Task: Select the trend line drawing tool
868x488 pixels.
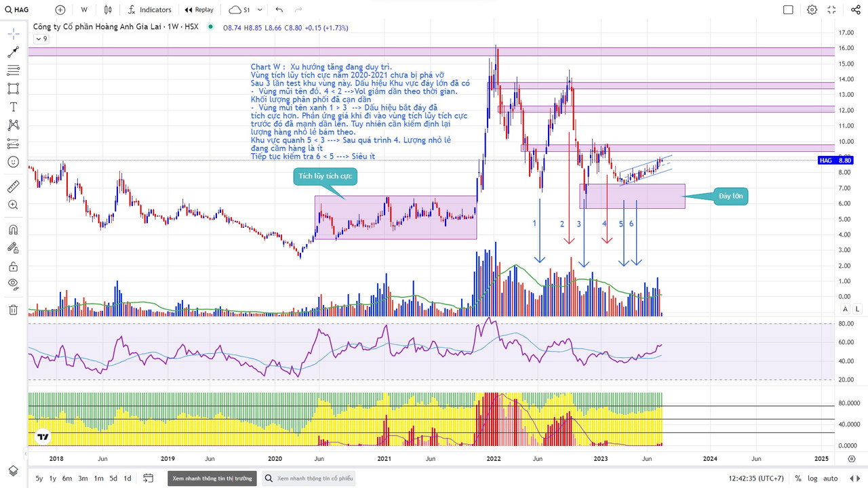Action: (14, 52)
